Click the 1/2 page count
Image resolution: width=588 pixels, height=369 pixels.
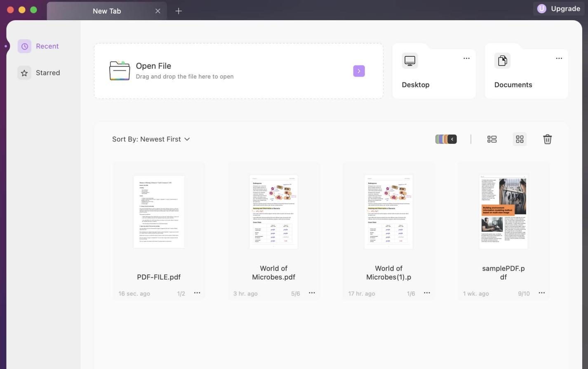click(x=181, y=294)
